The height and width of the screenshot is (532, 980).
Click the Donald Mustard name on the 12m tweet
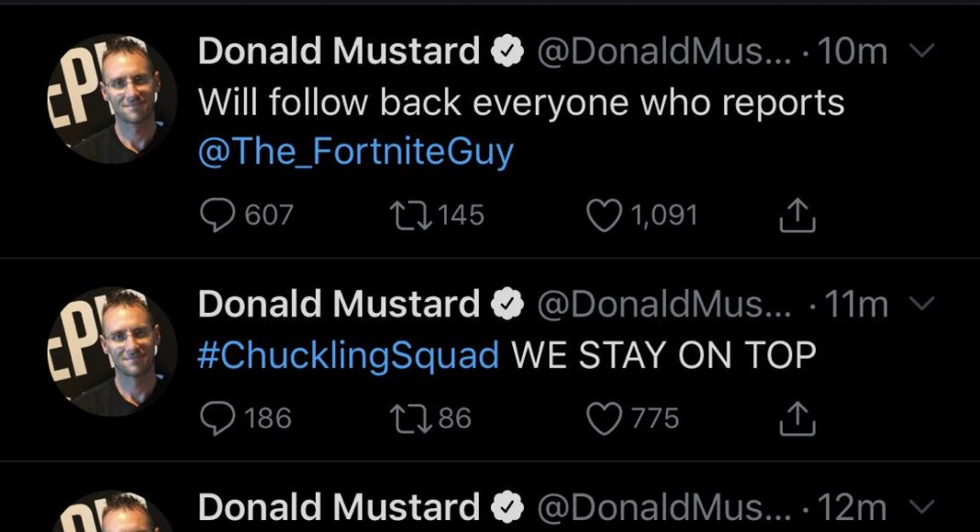point(339,506)
